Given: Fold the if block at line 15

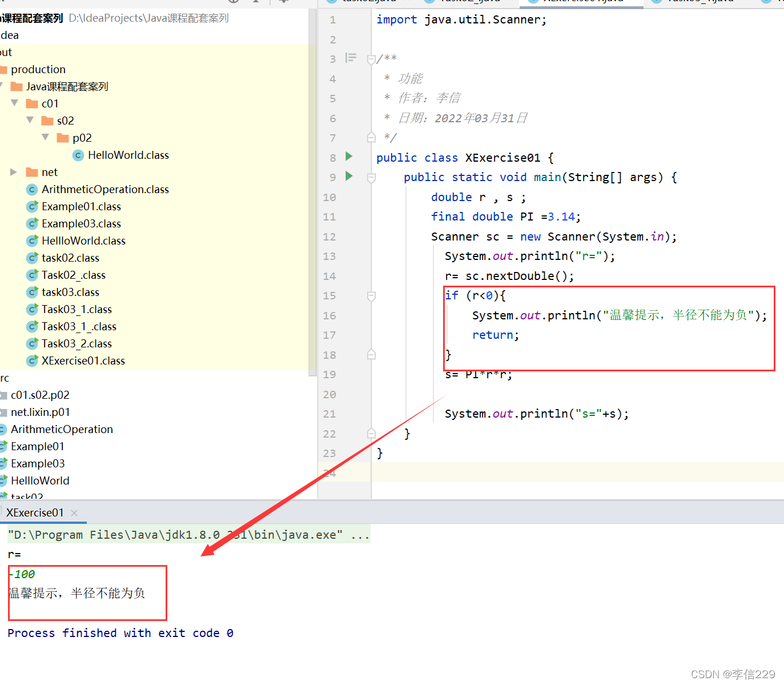Looking at the screenshot, I should [371, 296].
